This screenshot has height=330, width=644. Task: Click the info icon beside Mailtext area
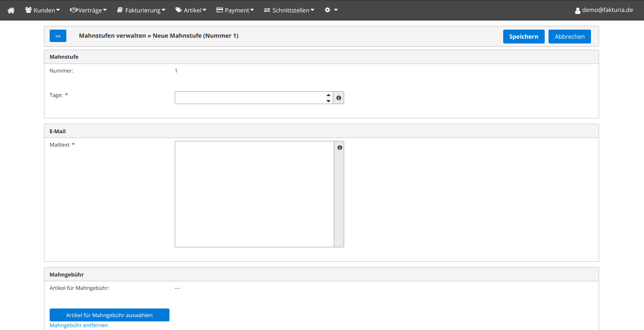coord(339,148)
